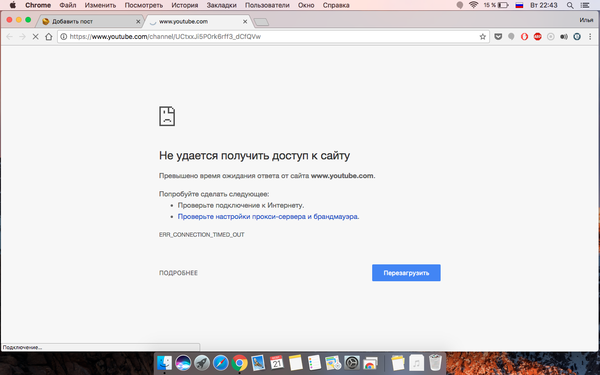
Task: Click Google Chrome icon in the Dock
Action: [240, 363]
